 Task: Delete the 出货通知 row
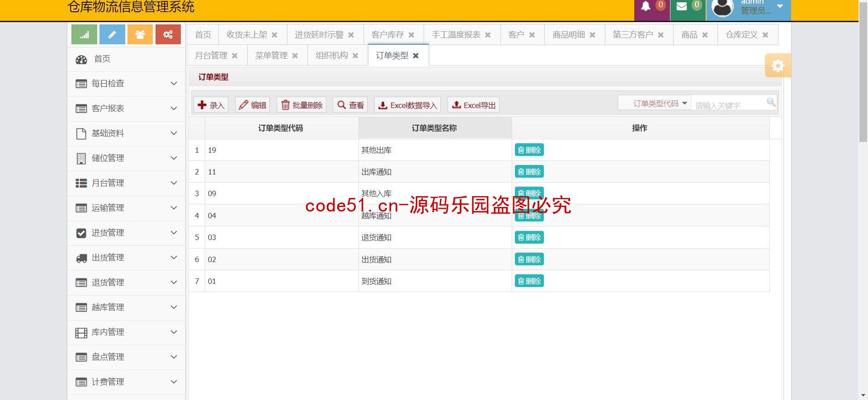[x=529, y=259]
